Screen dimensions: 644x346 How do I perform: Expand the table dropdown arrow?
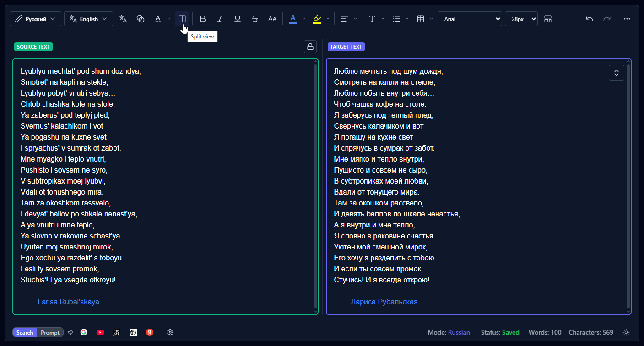431,19
